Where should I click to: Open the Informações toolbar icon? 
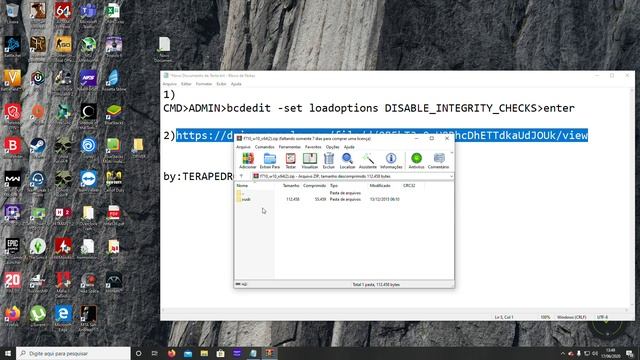pos(391,160)
